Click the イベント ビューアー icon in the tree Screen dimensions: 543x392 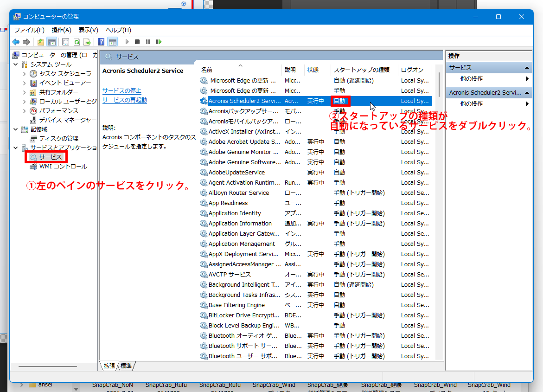coord(33,83)
